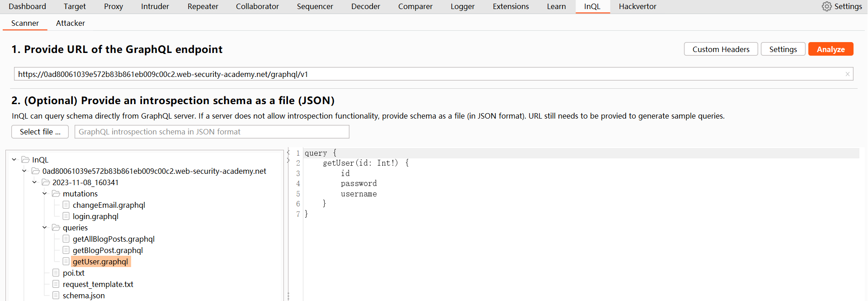The width and height of the screenshot is (868, 301).
Task: Click the changeEmail.graphql file icon
Action: point(66,205)
